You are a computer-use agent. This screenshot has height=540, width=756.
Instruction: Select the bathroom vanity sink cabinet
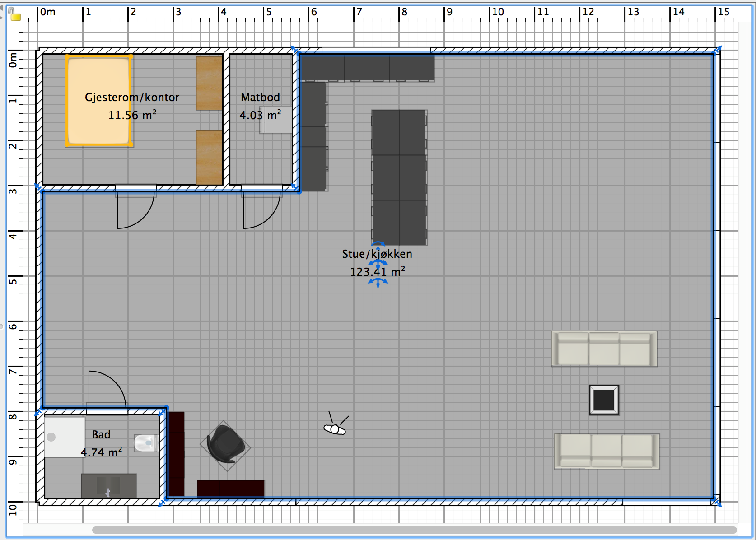click(108, 486)
